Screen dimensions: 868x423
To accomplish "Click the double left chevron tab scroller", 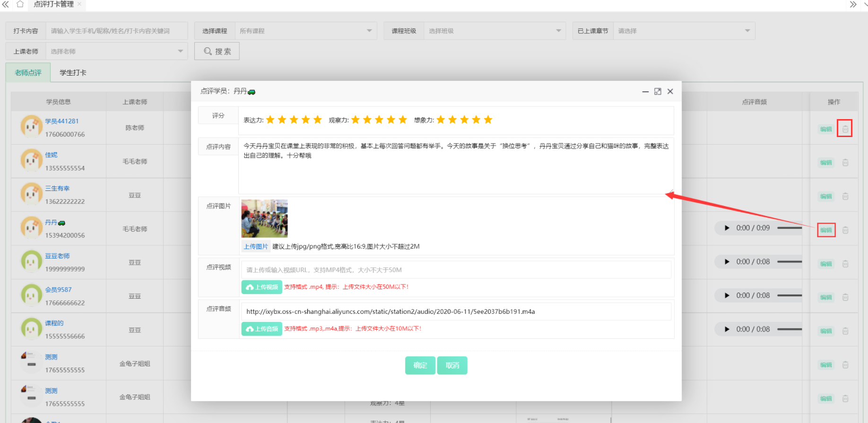I will tap(5, 4).
